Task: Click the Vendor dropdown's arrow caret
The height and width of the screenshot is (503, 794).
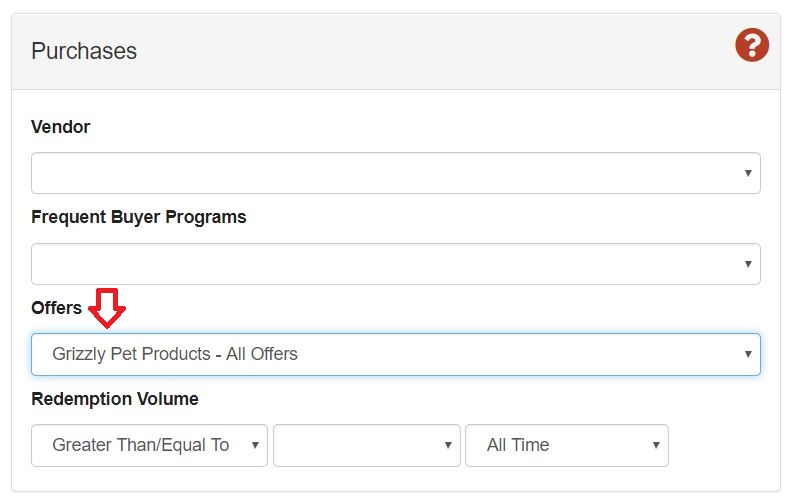Action: [747, 173]
